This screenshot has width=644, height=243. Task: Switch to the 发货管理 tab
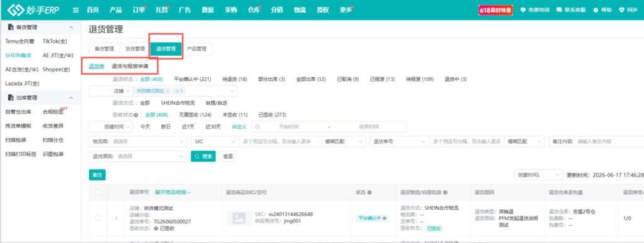(x=135, y=49)
